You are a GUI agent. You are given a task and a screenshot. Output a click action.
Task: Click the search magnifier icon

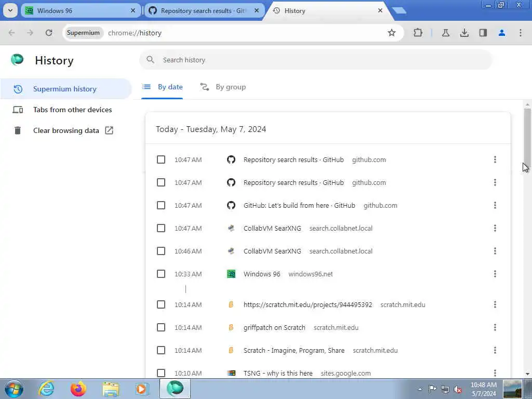coord(150,60)
